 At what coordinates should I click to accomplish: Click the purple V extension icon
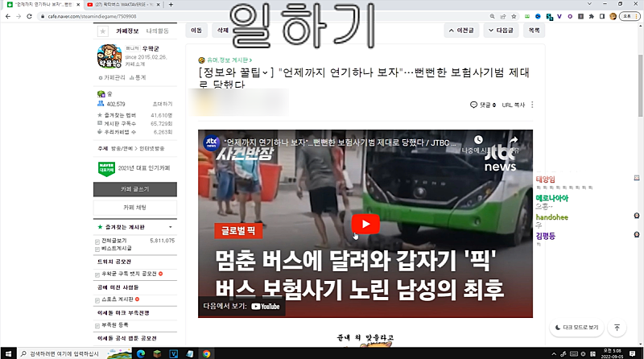pos(559,16)
